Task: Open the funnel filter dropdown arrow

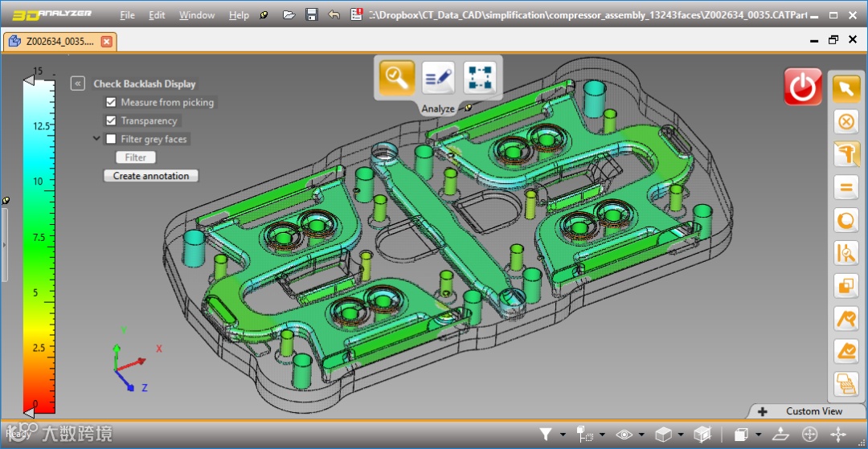Action: pos(563,435)
